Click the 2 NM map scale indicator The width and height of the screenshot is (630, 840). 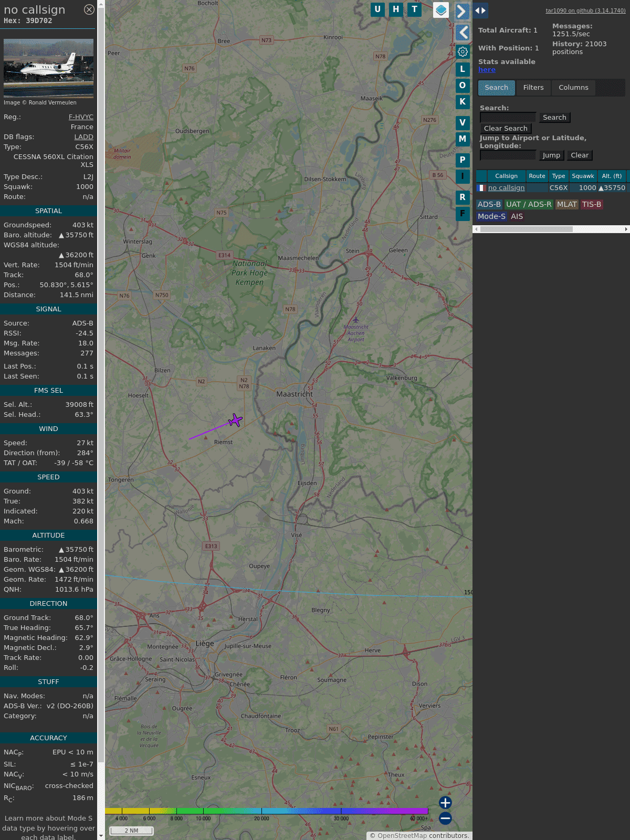(131, 831)
